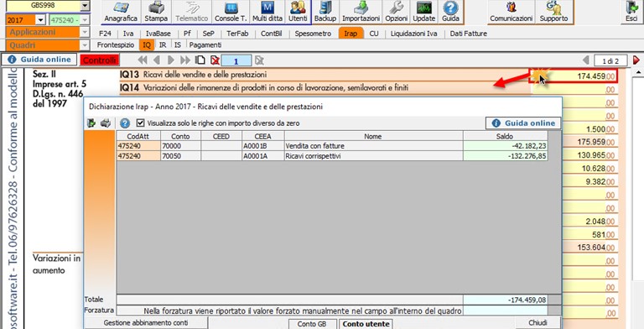
Task: Click the Esci exit icon
Action: click(631, 12)
